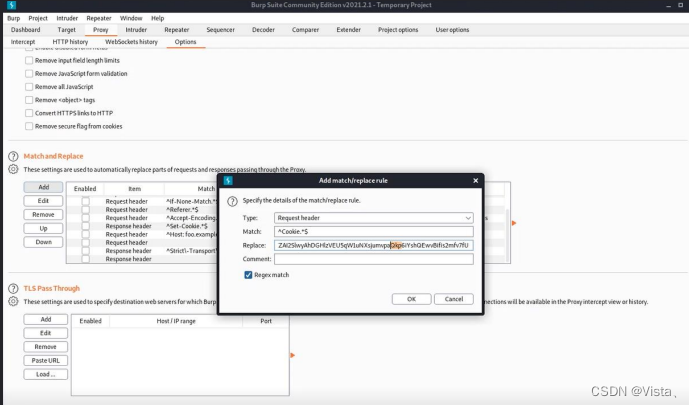Uncheck the Regex match checkbox
This screenshot has height=405, width=689.
tap(248, 275)
